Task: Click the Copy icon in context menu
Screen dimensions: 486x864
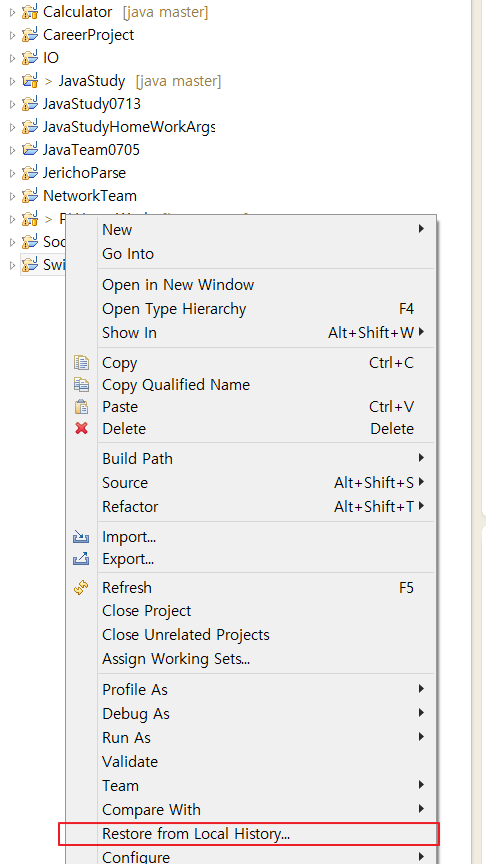Action: coord(82,363)
